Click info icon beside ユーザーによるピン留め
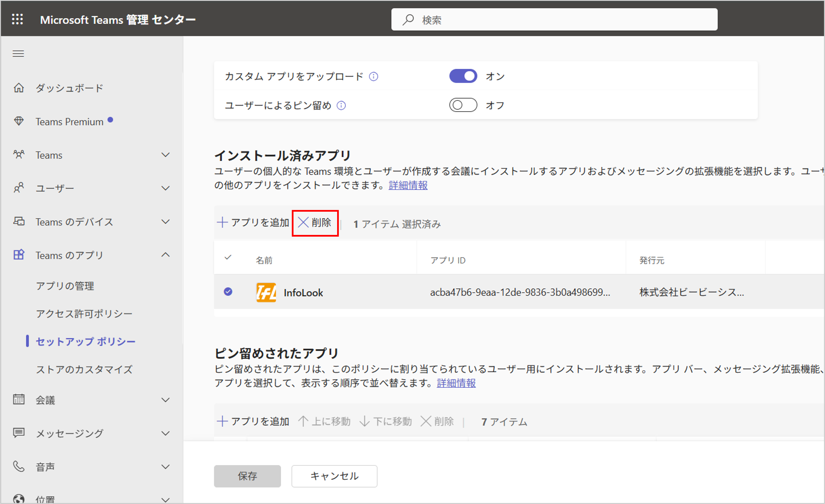825x504 pixels. click(x=341, y=106)
